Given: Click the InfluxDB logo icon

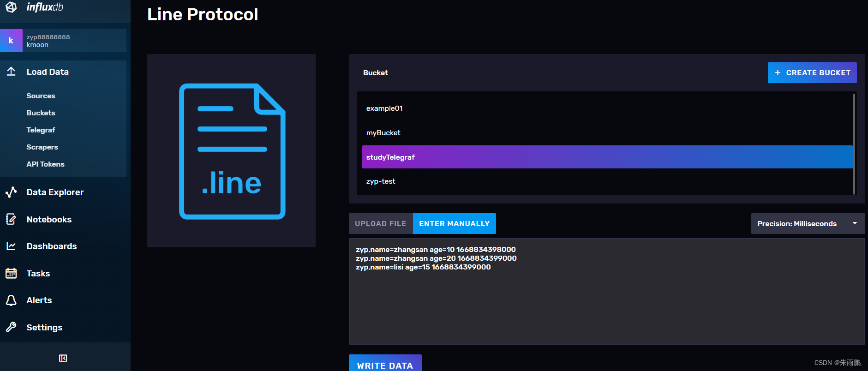Looking at the screenshot, I should pos(11,7).
